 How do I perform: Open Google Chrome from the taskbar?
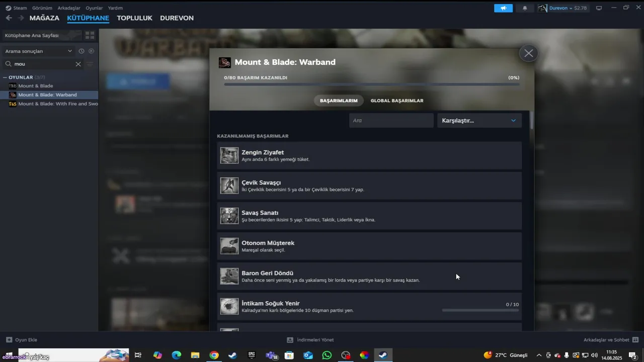[214, 355]
